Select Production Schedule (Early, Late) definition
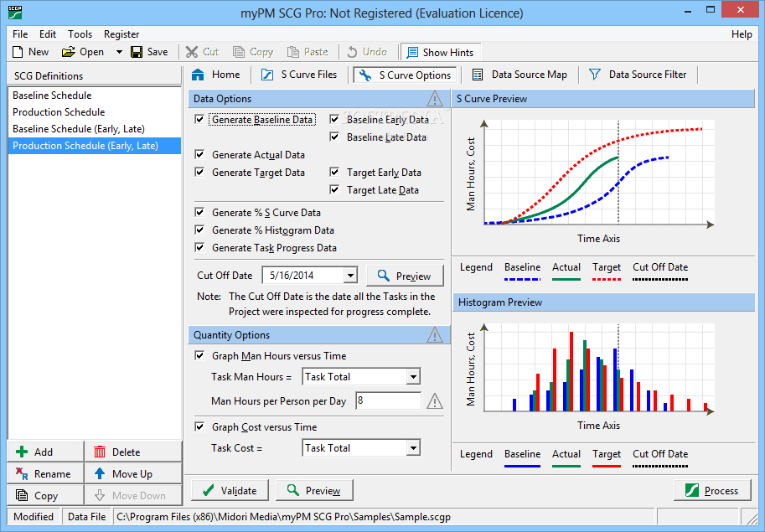765x532 pixels. click(x=95, y=146)
